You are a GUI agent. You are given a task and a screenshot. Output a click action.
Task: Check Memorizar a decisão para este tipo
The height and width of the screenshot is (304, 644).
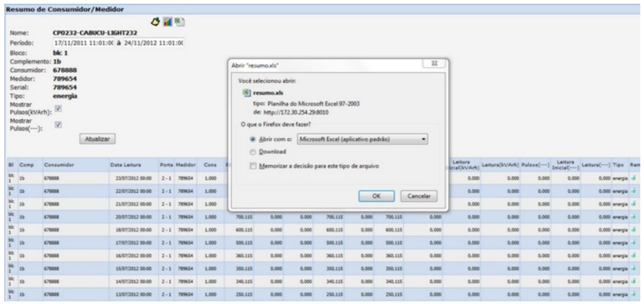point(252,166)
